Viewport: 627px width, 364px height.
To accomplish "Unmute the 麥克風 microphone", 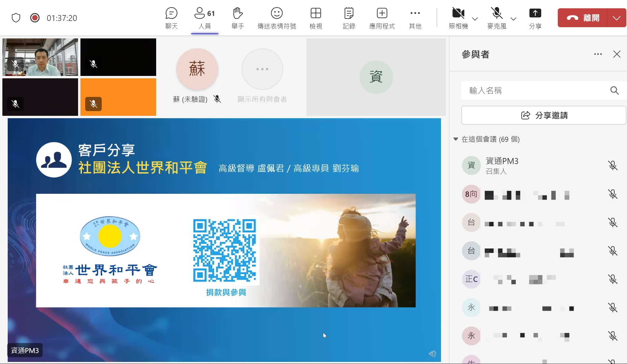I will [497, 18].
